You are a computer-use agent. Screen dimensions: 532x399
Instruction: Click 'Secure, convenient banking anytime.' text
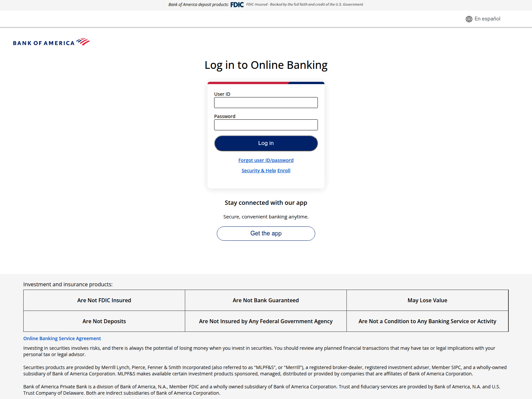click(266, 217)
